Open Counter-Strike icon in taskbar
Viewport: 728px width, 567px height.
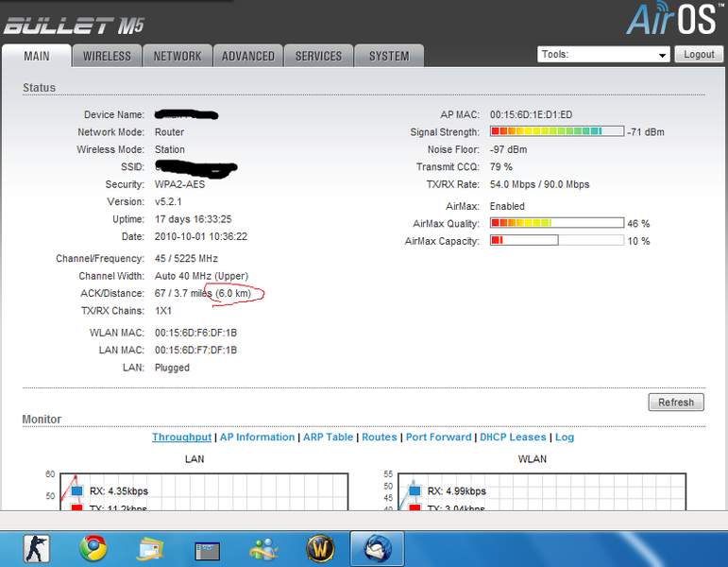(37, 549)
